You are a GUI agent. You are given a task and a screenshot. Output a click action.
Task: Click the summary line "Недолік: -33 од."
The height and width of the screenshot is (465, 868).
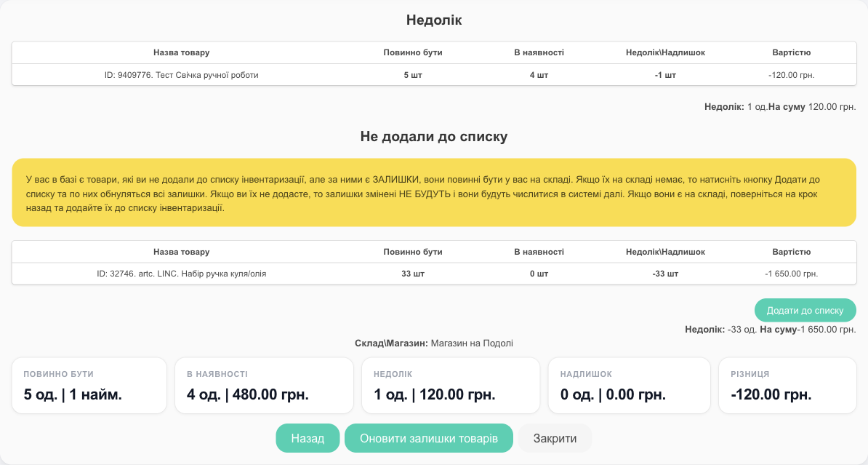tap(720, 330)
